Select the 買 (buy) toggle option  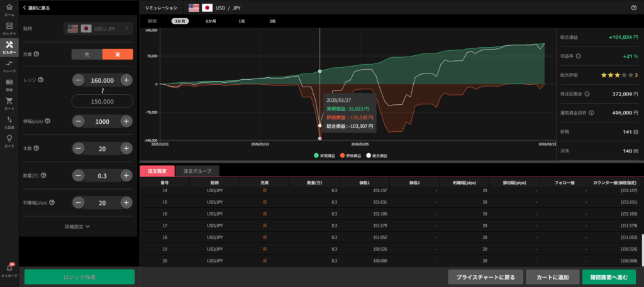click(x=118, y=54)
